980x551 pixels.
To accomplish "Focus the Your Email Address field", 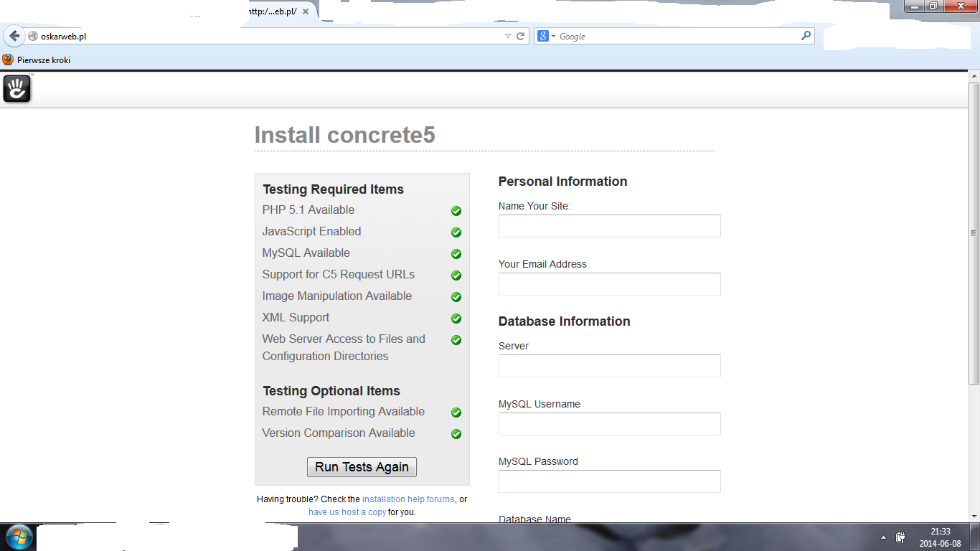I will [x=610, y=284].
